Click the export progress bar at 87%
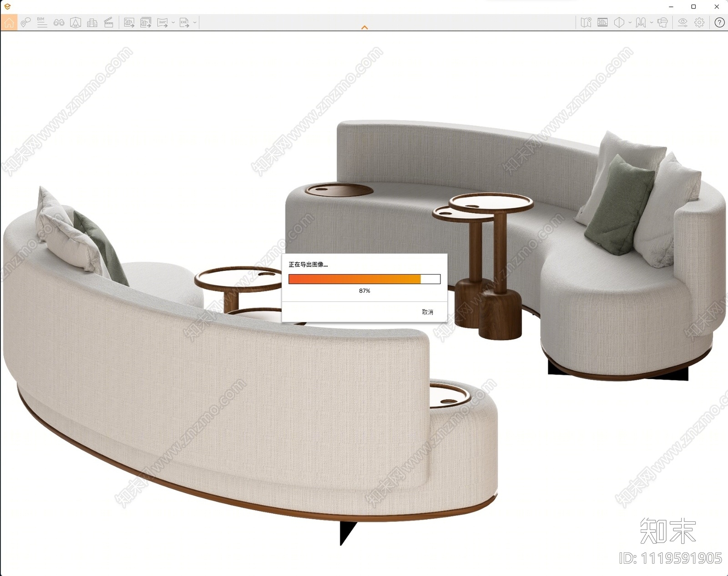Image resolution: width=728 pixels, height=576 pixels. pos(364,279)
